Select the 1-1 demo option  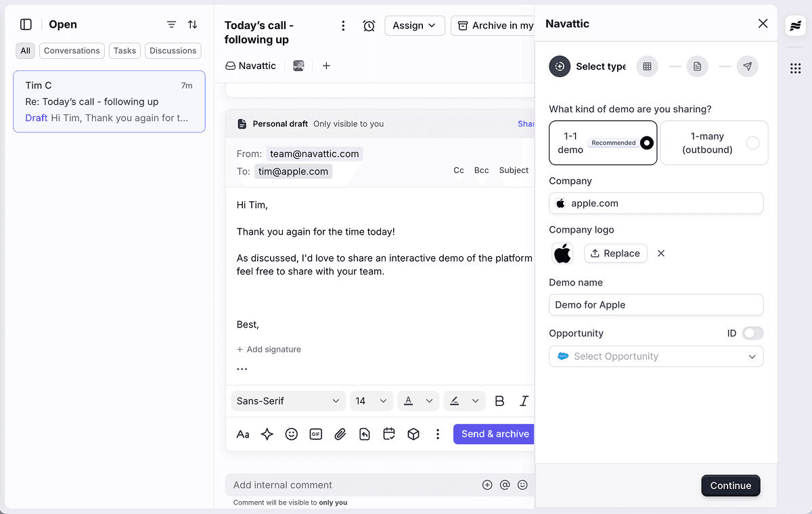click(x=602, y=143)
